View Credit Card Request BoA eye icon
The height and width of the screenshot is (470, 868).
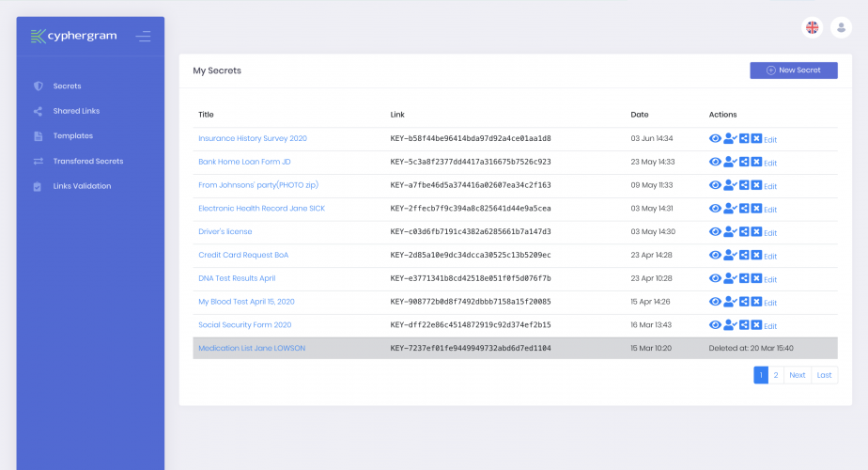tap(715, 255)
